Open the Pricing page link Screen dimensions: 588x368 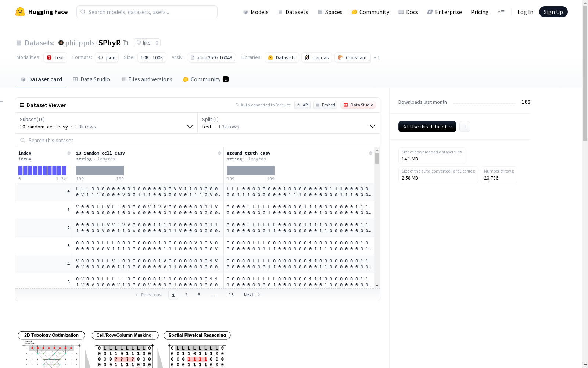tap(480, 12)
